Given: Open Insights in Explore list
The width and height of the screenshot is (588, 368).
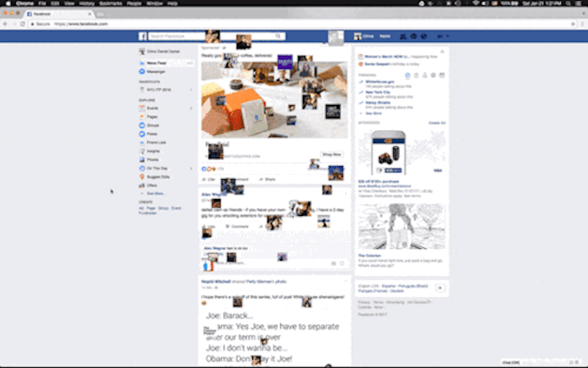Looking at the screenshot, I should 153,151.
